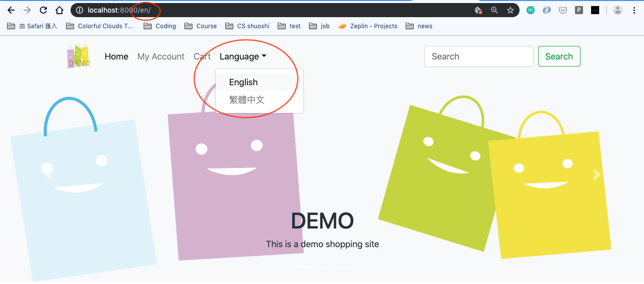644x284 pixels.
Task: Advance carousel with next chevron
Action: 596,175
